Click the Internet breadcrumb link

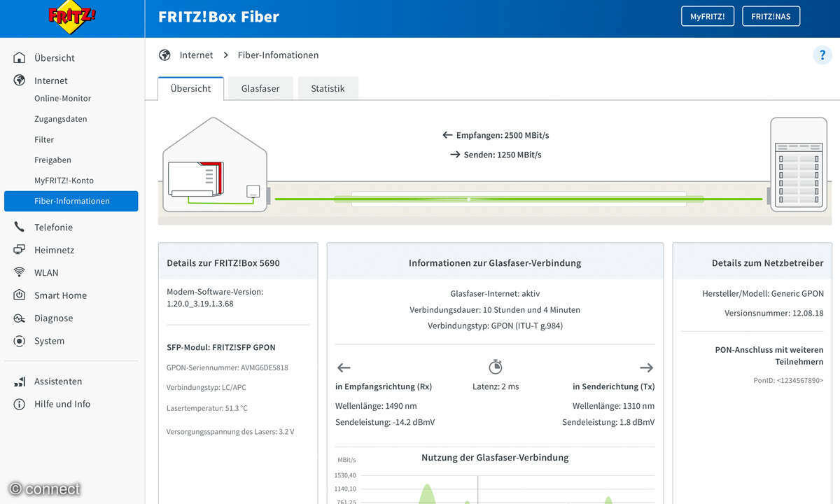click(196, 55)
